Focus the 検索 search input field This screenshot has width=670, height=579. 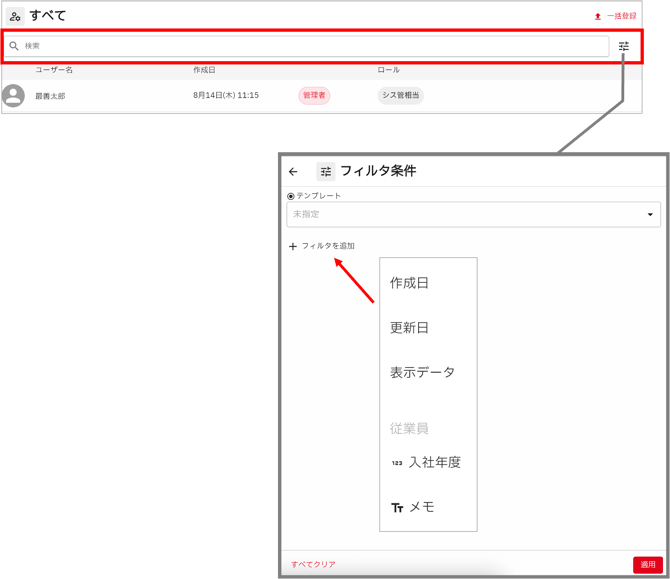[310, 46]
